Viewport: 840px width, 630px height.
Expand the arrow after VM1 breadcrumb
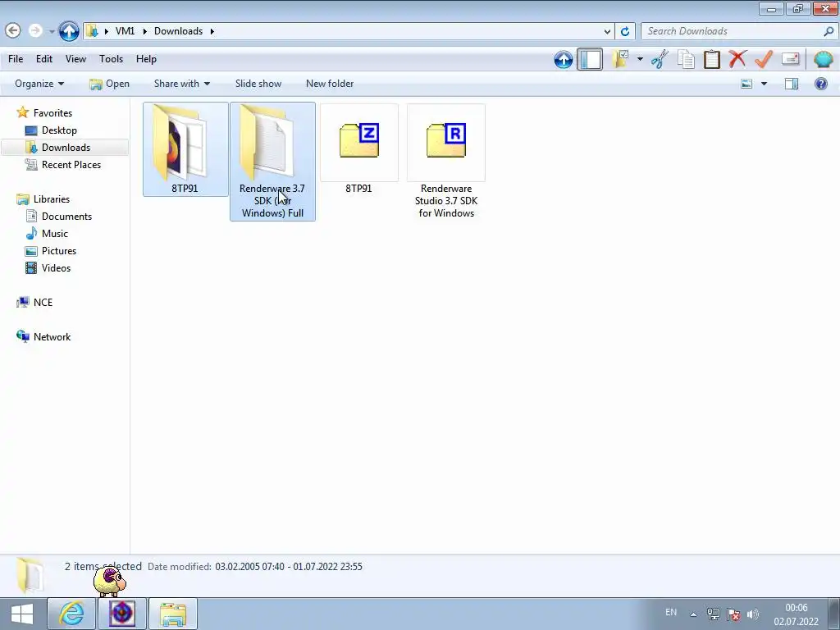click(144, 31)
